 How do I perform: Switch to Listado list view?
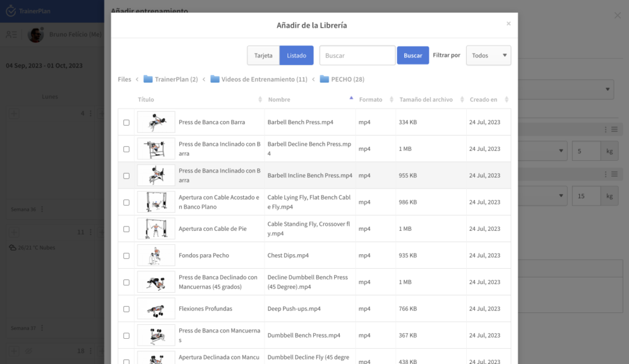(x=297, y=55)
